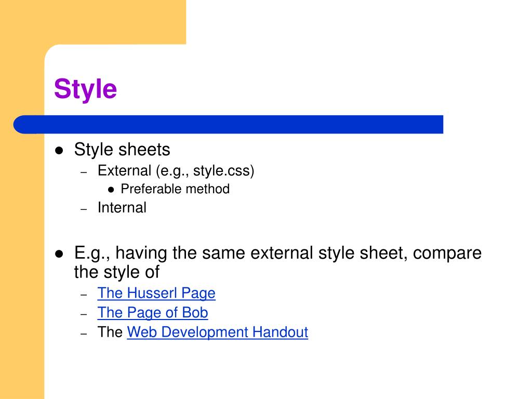Screen dimensions: 532x399
Task: Click the orange left sidebar strip
Action: click(22, 258)
